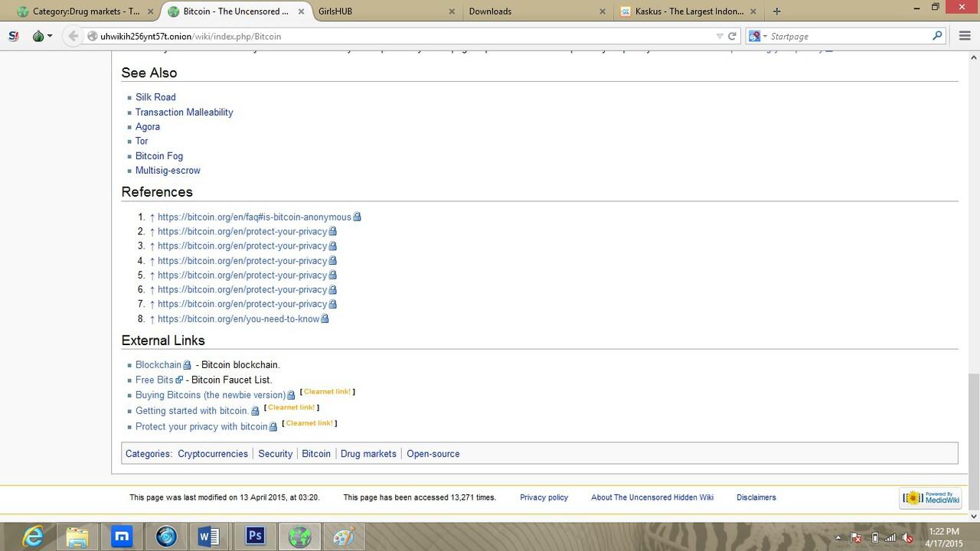
Task: Open the Disclaimers footer link
Action: [x=756, y=497]
